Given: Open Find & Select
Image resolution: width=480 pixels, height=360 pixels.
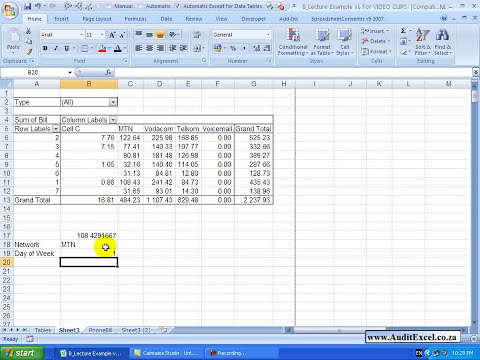Looking at the screenshot, I should 443,42.
